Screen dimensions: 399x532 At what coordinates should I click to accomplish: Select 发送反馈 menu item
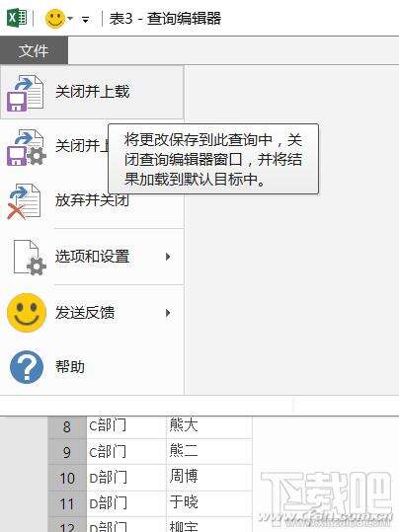click(x=85, y=313)
